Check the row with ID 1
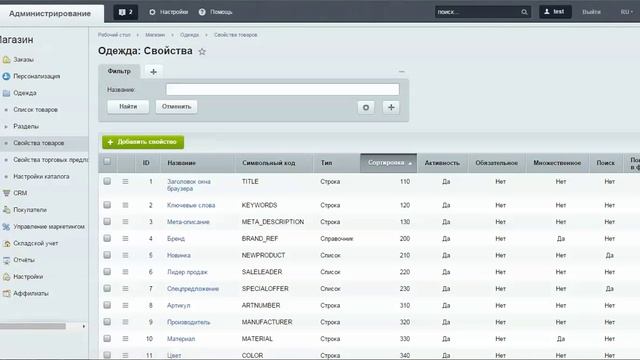The image size is (640, 360). click(107, 181)
